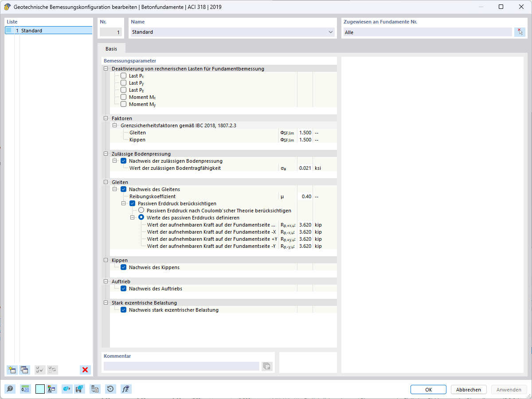Open the formula editor fx icon
532x399 pixels.
pyautogui.click(x=125, y=389)
